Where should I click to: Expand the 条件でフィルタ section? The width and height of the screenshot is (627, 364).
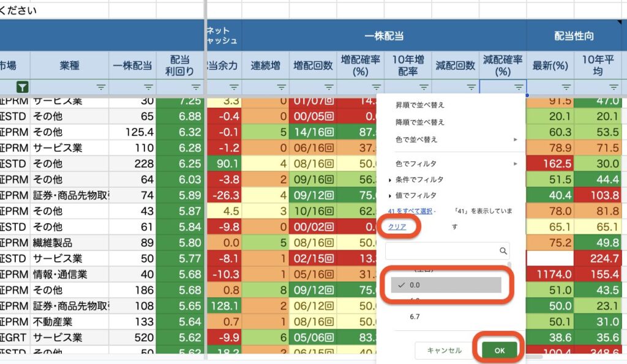tap(419, 179)
